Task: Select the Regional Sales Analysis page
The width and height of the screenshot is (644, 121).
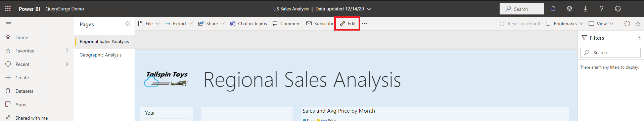Action: 104,41
